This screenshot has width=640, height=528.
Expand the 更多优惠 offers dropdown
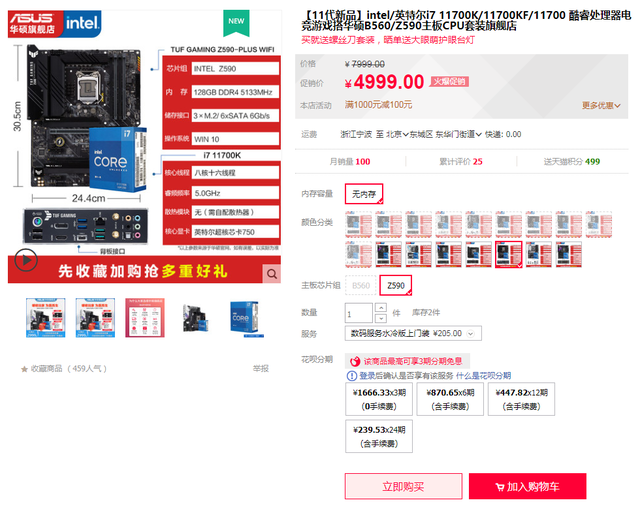601,106
